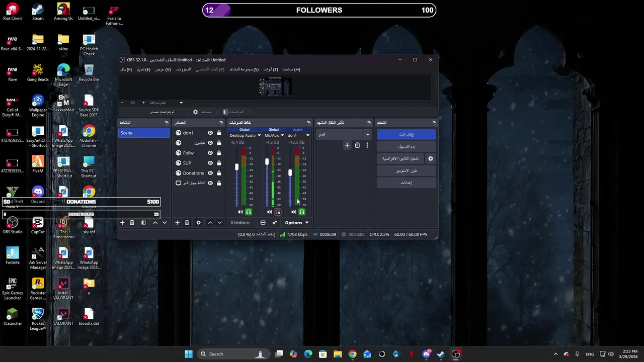The width and height of the screenshot is (644, 362).
Task: Switch audio mixer layout icon
Action: [263, 223]
